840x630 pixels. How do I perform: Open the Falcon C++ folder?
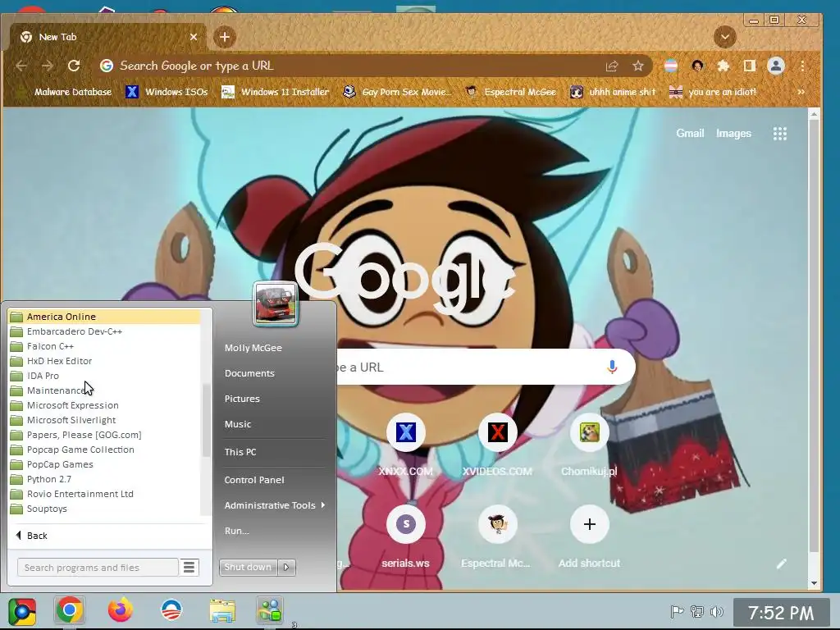tap(104, 346)
